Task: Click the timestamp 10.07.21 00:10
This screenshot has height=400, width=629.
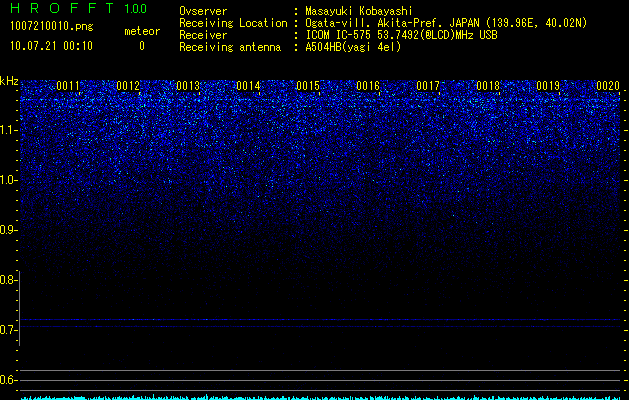Action: [51, 46]
